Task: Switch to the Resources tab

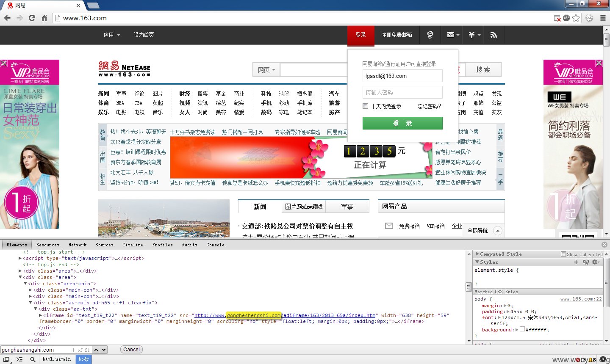Action: tap(47, 245)
